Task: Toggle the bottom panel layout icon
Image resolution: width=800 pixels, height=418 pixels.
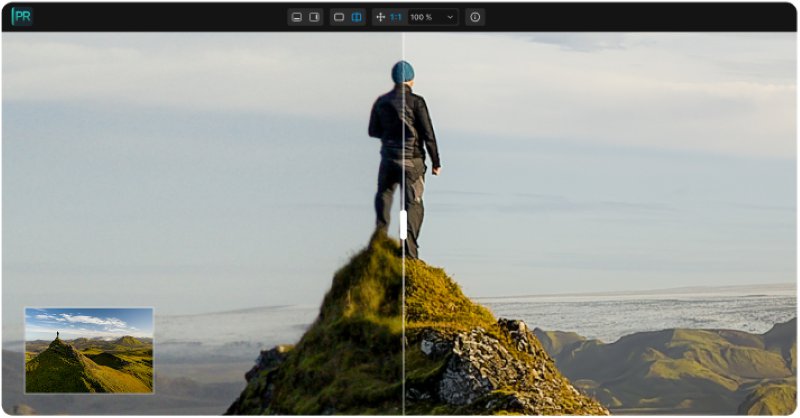Action: [x=297, y=17]
